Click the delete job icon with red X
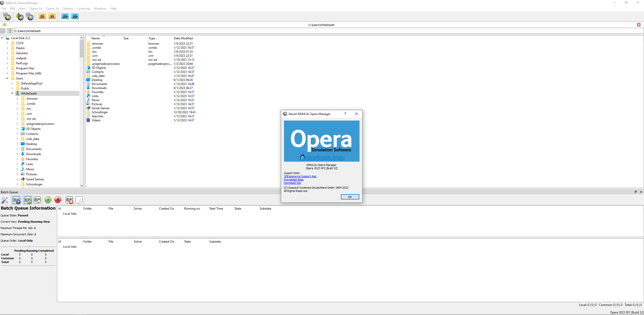644x315 pixels. click(69, 200)
